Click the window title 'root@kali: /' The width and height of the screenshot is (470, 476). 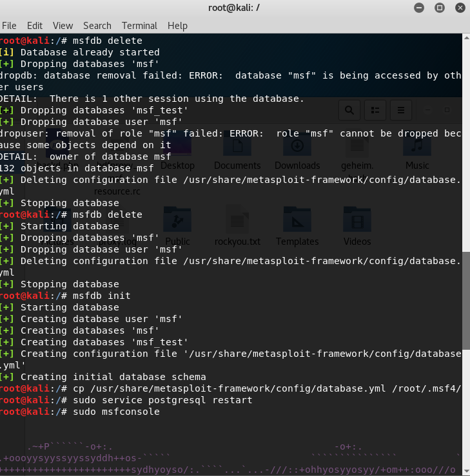234,8
